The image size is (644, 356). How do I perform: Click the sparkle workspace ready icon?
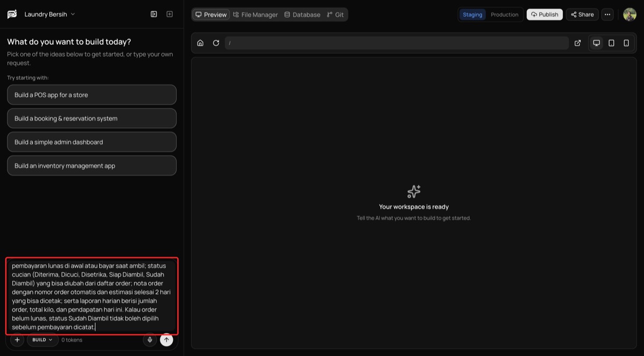[x=414, y=191]
